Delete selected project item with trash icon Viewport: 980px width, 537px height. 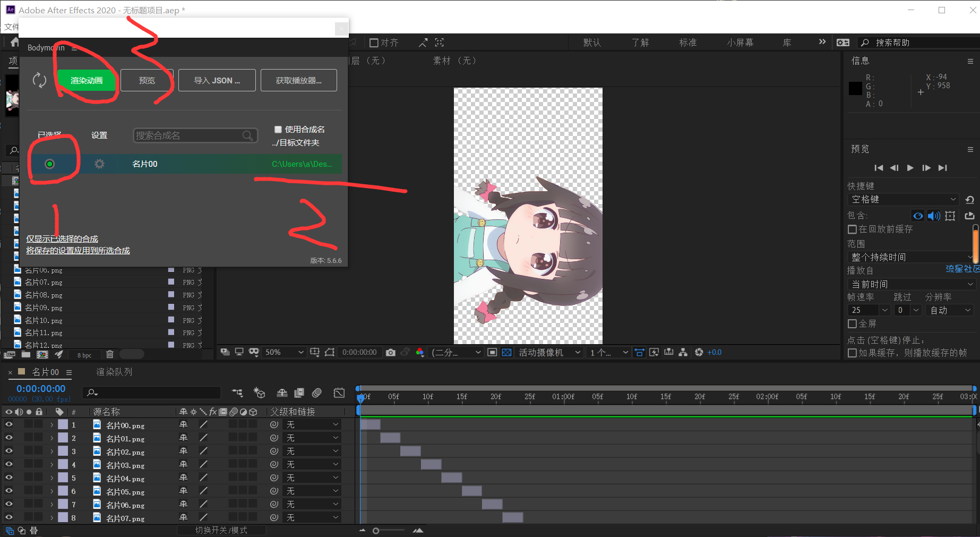point(110,354)
